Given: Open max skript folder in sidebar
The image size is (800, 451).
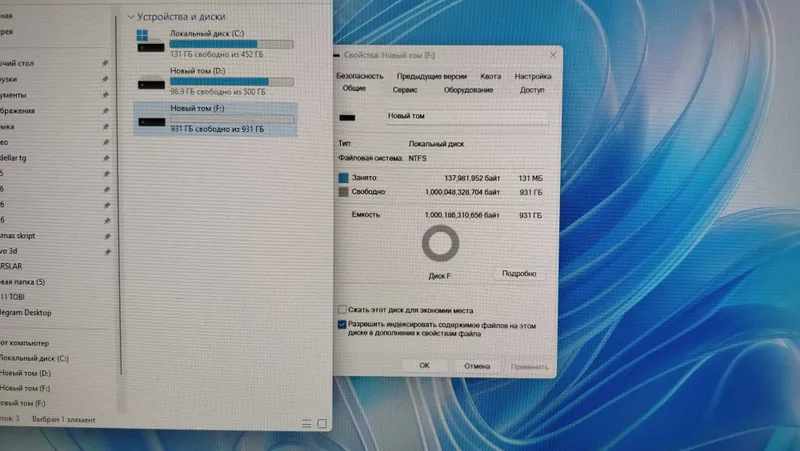Looking at the screenshot, I should [18, 236].
